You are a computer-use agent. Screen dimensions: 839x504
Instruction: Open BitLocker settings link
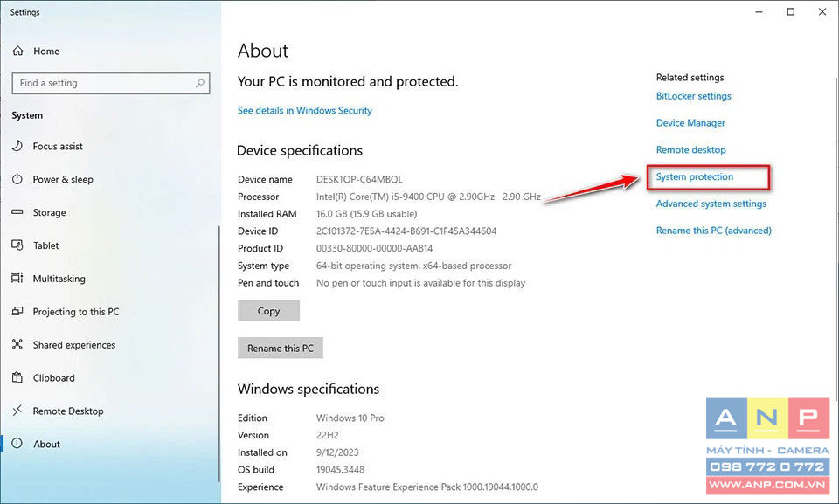(x=693, y=96)
